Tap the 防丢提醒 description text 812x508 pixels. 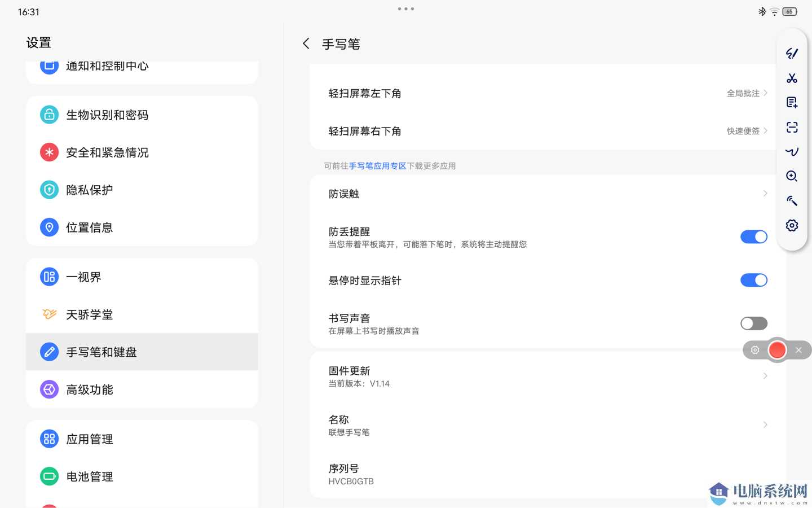[x=427, y=244]
